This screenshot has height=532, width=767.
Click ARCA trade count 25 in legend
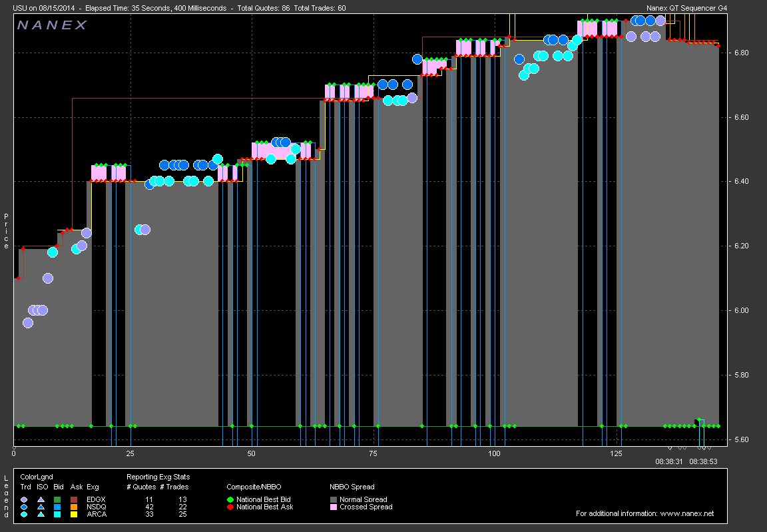point(182,515)
